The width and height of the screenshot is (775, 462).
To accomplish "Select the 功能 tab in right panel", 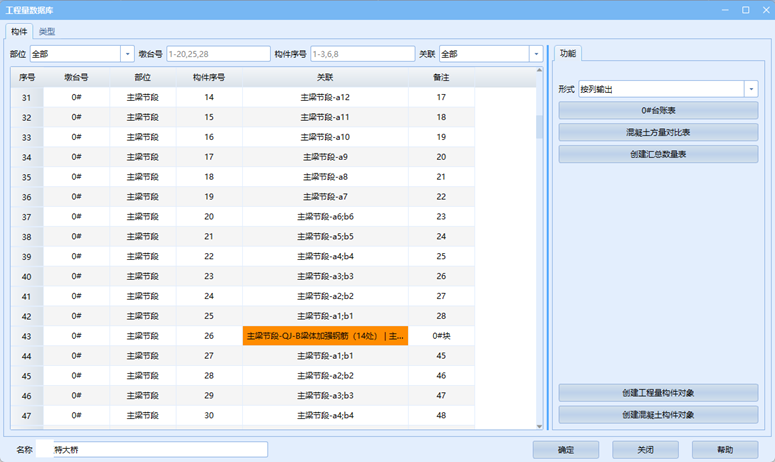I will pos(567,53).
